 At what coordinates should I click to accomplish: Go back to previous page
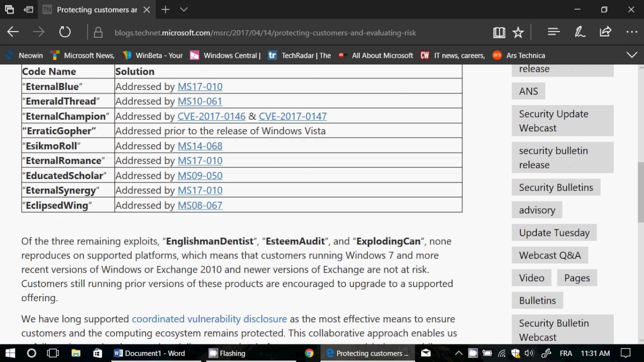point(13,32)
